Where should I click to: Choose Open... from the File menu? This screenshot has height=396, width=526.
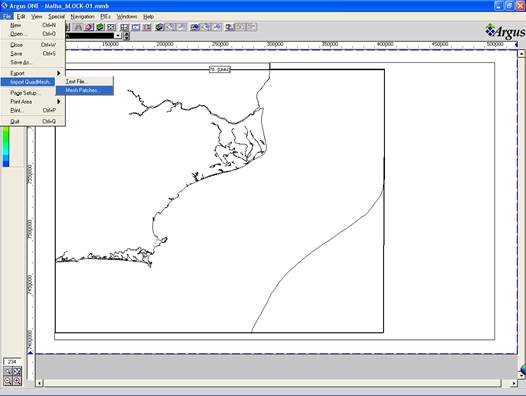33,34
